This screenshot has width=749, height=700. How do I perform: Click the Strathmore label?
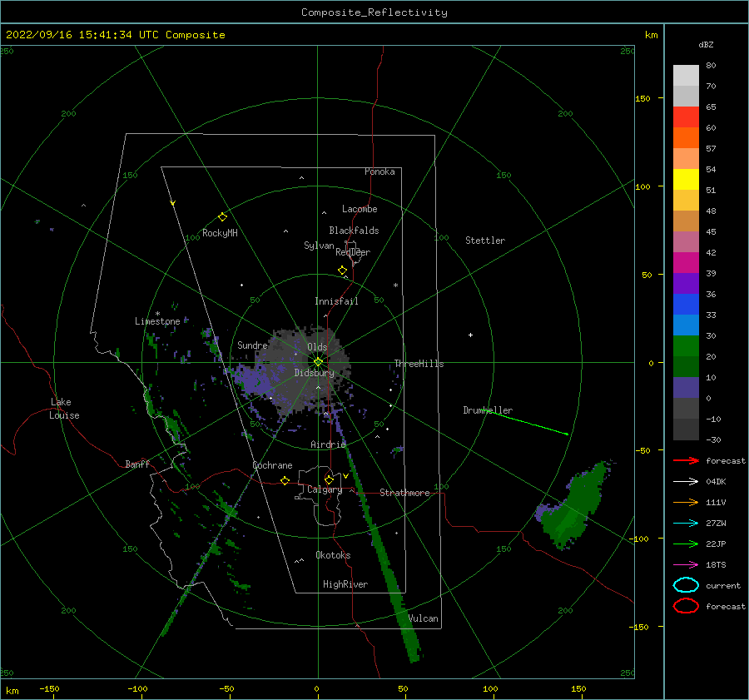click(x=404, y=493)
